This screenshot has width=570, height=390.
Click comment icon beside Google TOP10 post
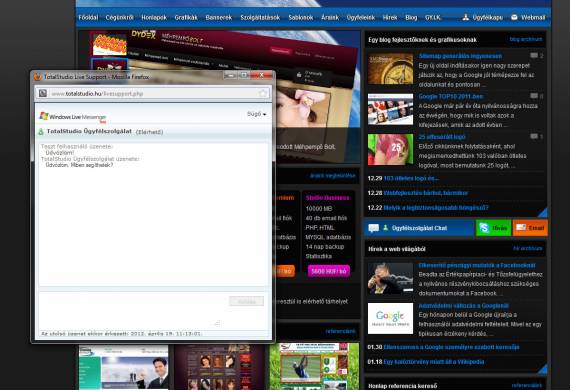[x=534, y=96]
